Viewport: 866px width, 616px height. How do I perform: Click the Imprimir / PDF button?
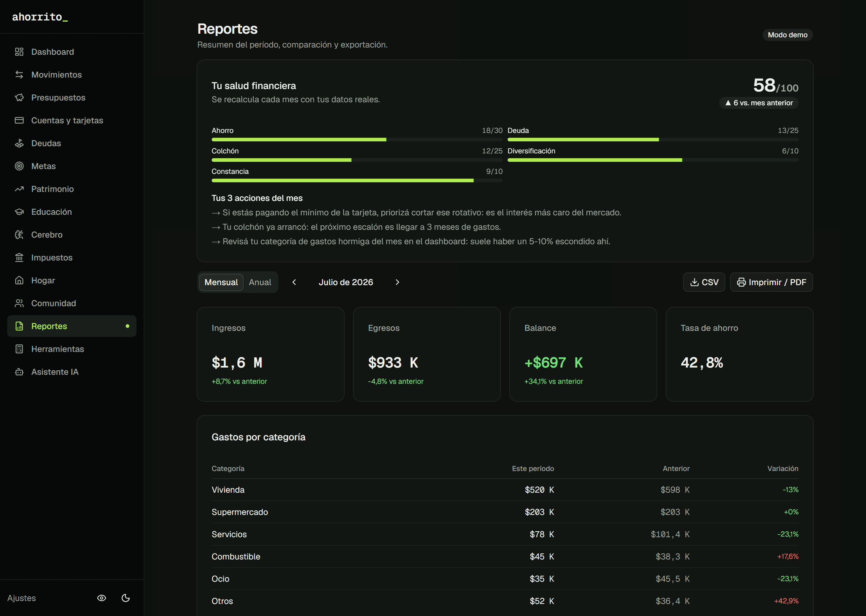coord(771,282)
